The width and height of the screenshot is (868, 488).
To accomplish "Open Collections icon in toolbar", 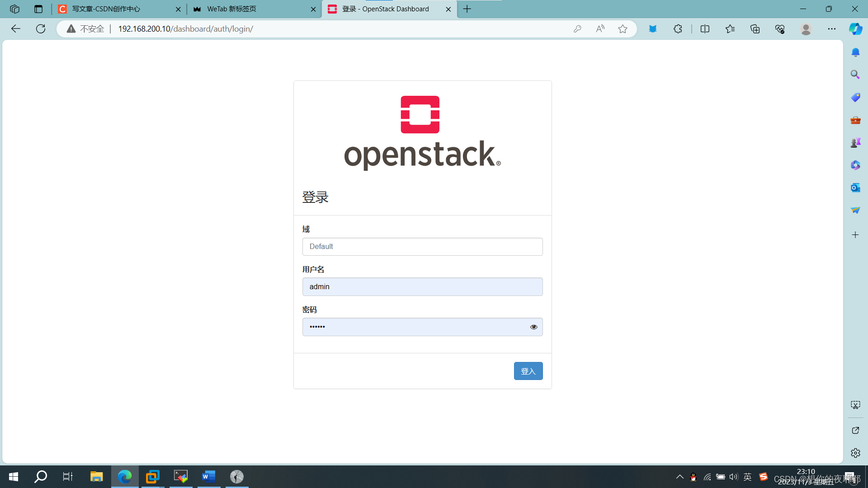I will (755, 29).
